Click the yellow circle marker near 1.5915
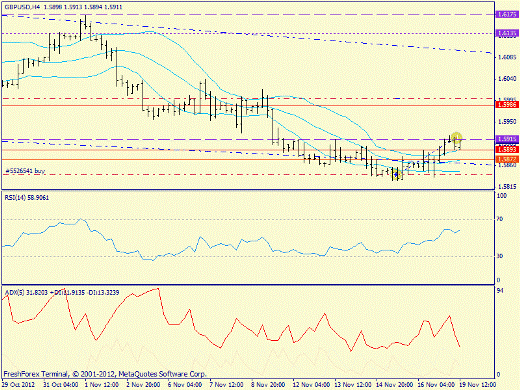 456,137
